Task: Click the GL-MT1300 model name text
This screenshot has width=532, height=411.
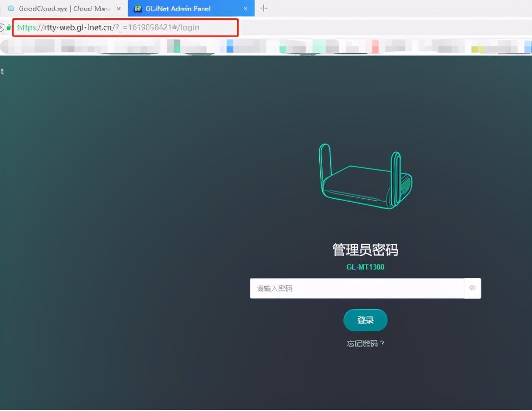Action: [x=365, y=267]
